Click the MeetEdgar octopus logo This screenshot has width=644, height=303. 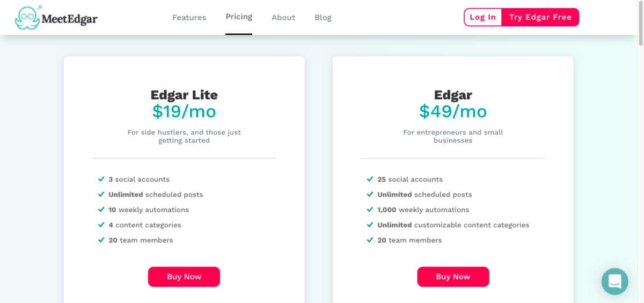point(28,18)
